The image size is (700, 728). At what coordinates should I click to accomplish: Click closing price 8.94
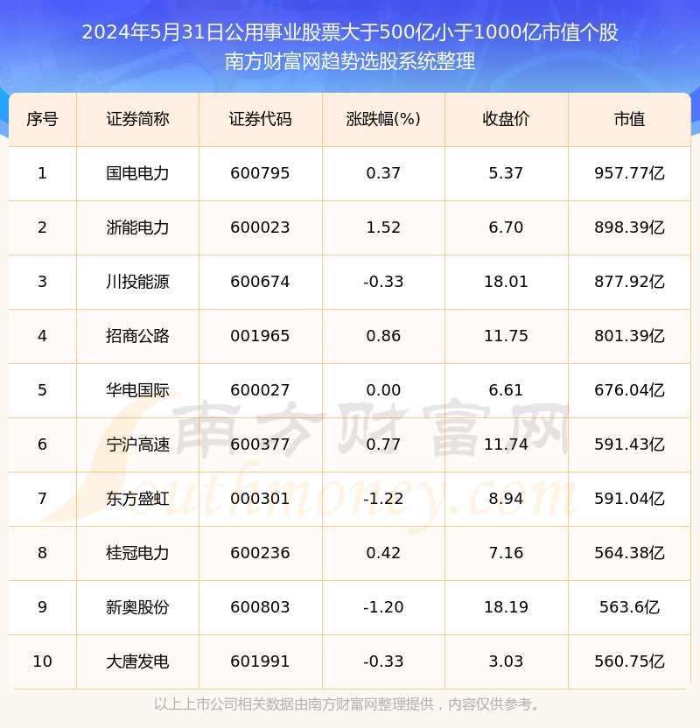pyautogui.click(x=506, y=499)
